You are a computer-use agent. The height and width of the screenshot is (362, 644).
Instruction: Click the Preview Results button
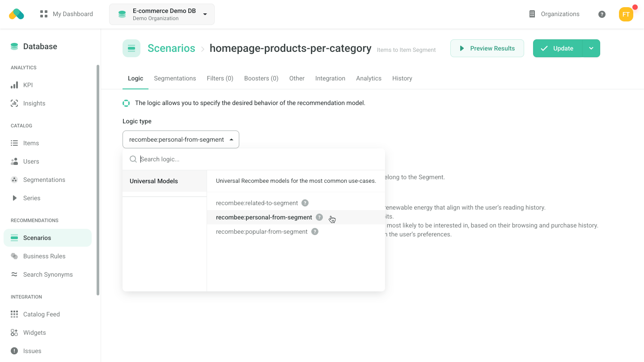(x=487, y=48)
